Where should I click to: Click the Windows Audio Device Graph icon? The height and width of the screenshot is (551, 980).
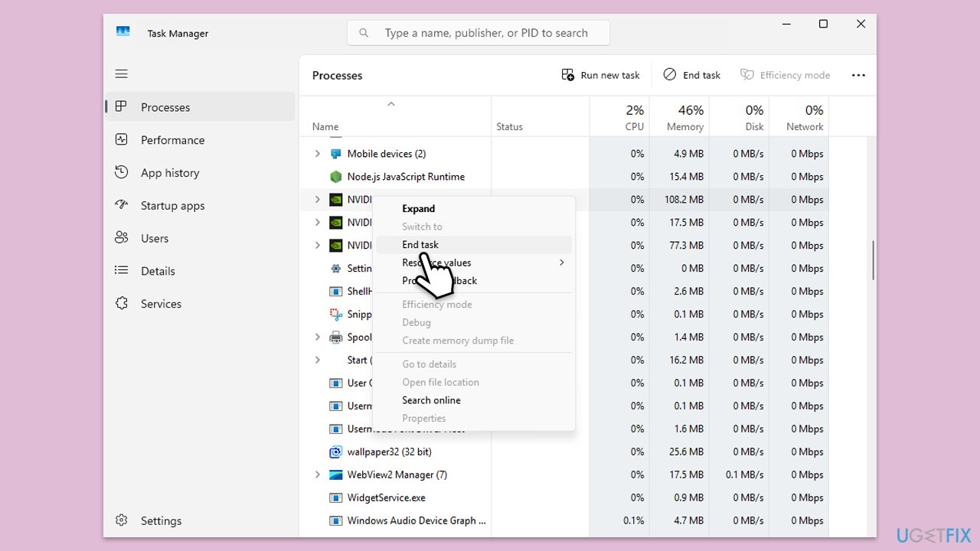tap(335, 521)
